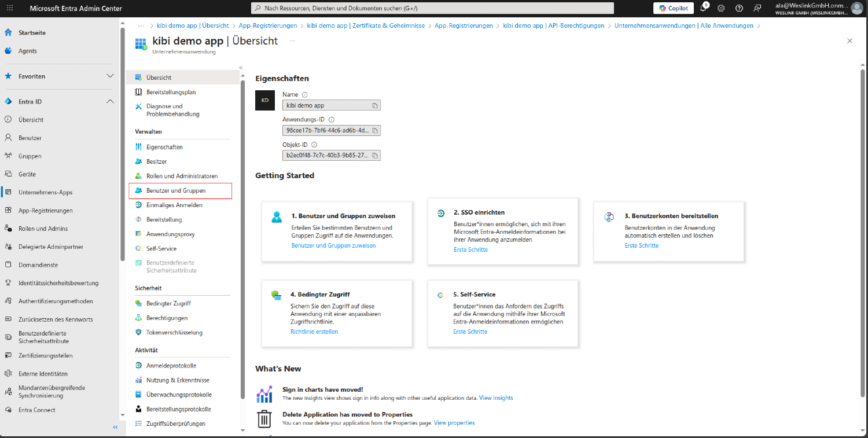Click Erste Schritte under SSO einrichten
868x438 pixels.
tap(470, 249)
